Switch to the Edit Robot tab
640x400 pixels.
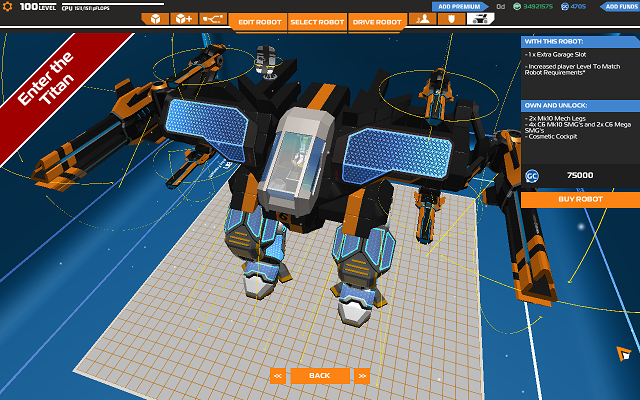260,22
